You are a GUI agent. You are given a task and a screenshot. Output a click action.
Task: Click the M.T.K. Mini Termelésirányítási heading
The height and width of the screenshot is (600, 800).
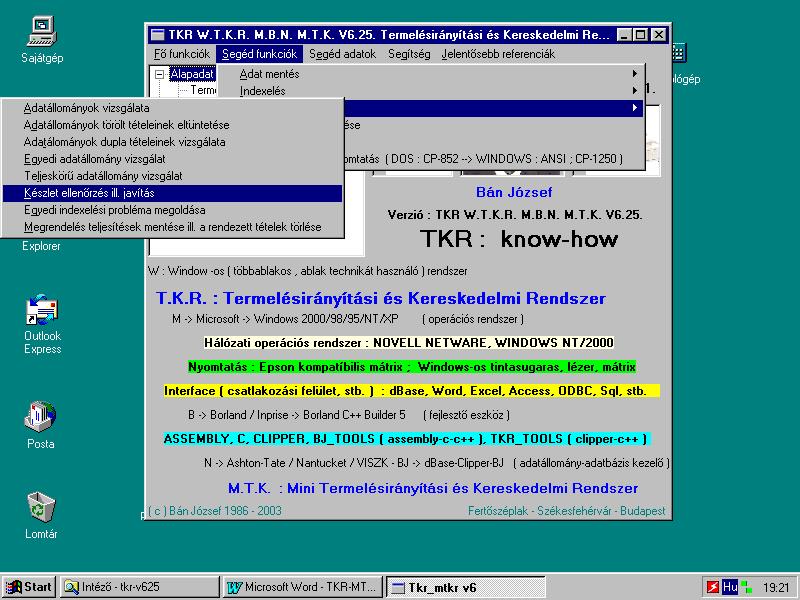coord(433,488)
